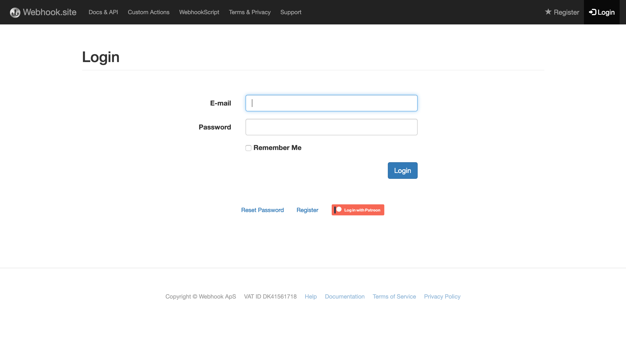626x364 pixels.
Task: Enable the Remember Me checkbox
Action: tap(248, 148)
